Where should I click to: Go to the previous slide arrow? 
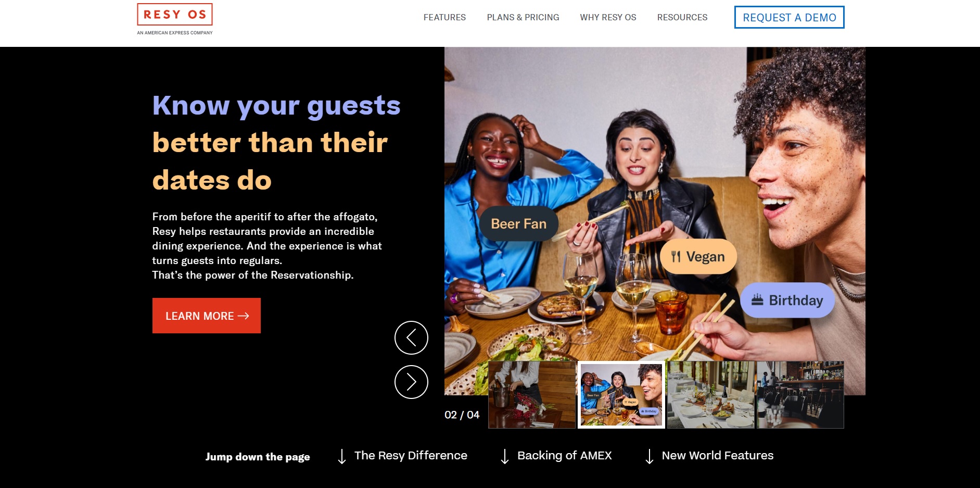click(x=411, y=337)
